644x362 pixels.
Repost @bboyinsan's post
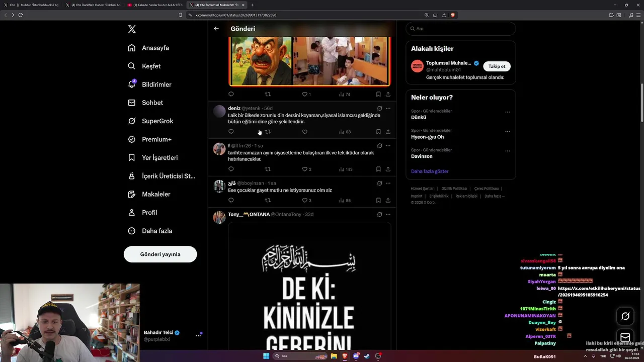(x=268, y=200)
